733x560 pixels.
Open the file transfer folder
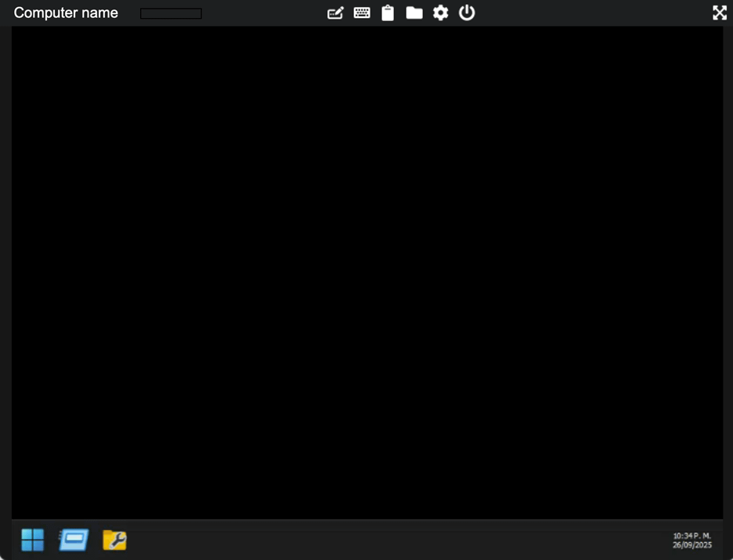coord(414,13)
